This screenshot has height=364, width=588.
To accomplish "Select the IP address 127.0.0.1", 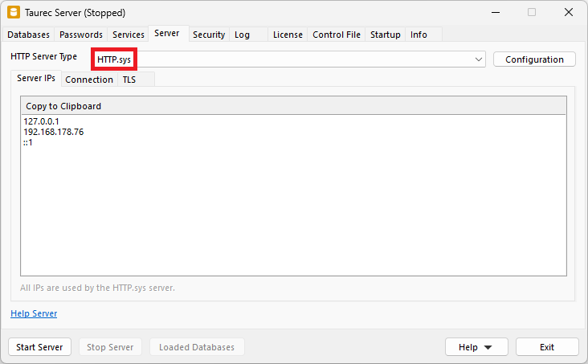I will (x=41, y=121).
